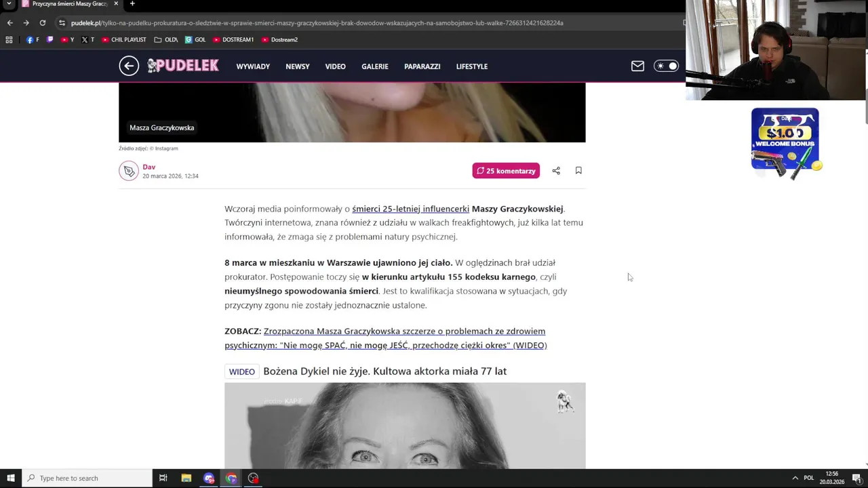Open Dostream2 bookmark
The height and width of the screenshot is (488, 868).
(x=279, y=39)
